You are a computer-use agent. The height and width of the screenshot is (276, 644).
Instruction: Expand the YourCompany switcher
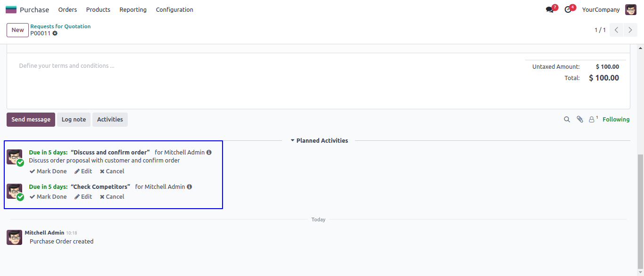point(601,10)
